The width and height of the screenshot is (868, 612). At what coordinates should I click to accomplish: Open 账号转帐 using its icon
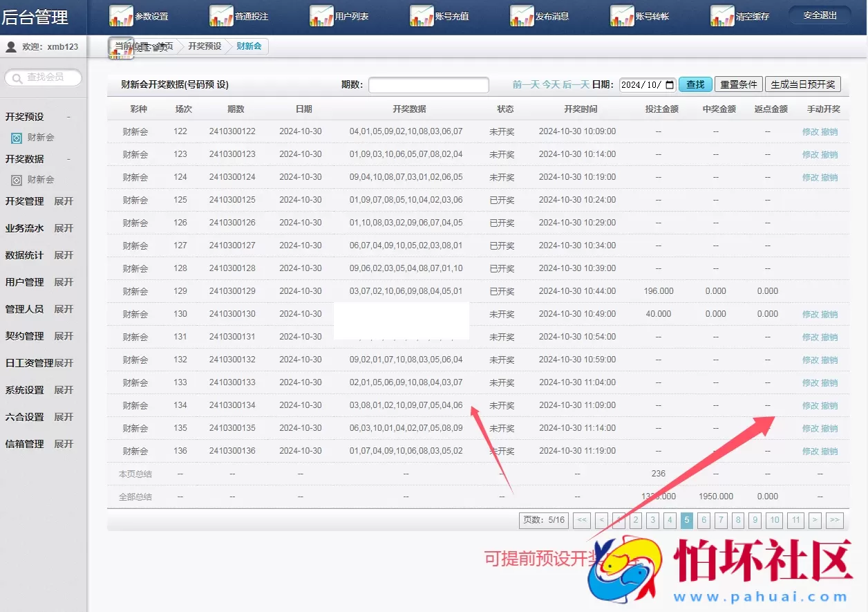click(621, 15)
